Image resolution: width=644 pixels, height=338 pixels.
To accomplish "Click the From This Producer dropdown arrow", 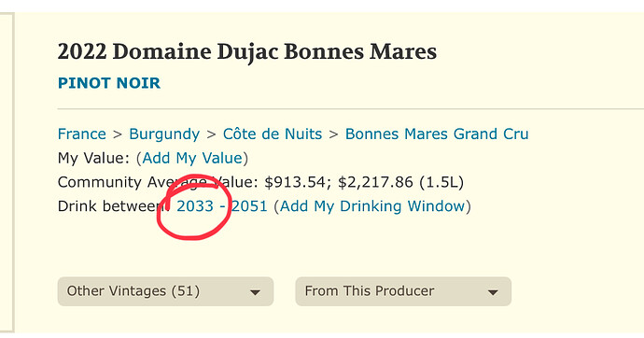I will coord(493,292).
